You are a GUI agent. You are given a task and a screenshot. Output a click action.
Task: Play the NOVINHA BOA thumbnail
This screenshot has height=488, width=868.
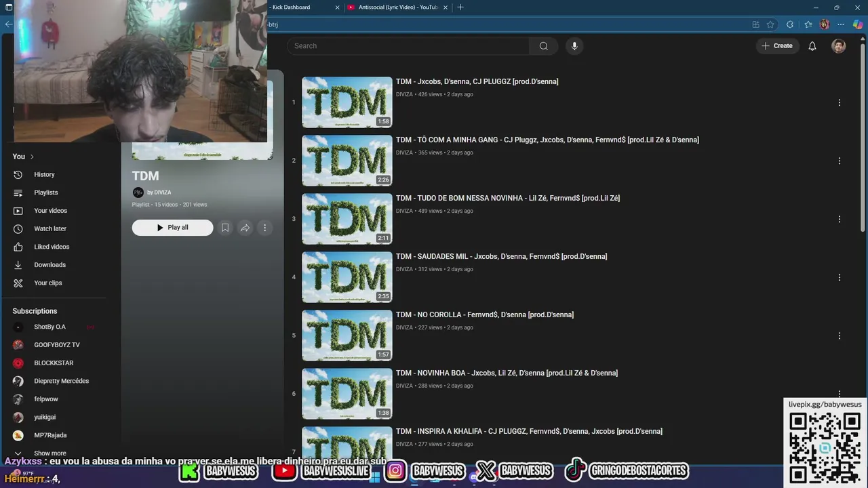point(347,394)
